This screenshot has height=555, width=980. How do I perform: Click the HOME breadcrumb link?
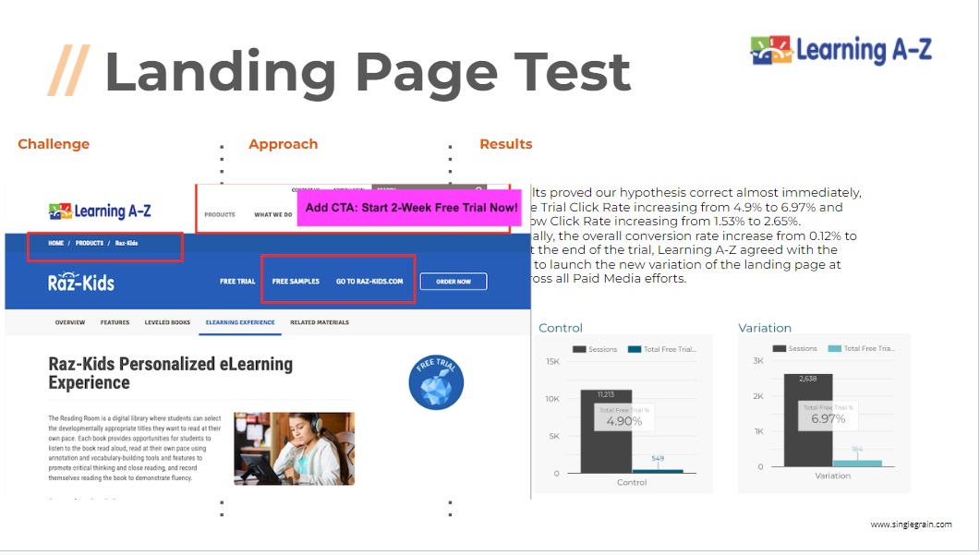click(55, 243)
